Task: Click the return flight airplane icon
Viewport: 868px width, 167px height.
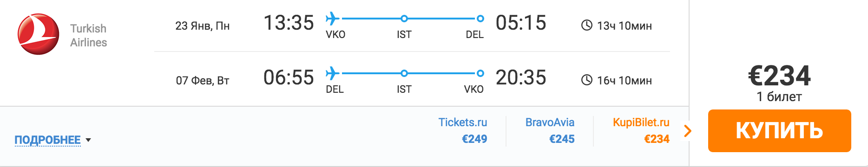Action: pyautogui.click(x=333, y=73)
